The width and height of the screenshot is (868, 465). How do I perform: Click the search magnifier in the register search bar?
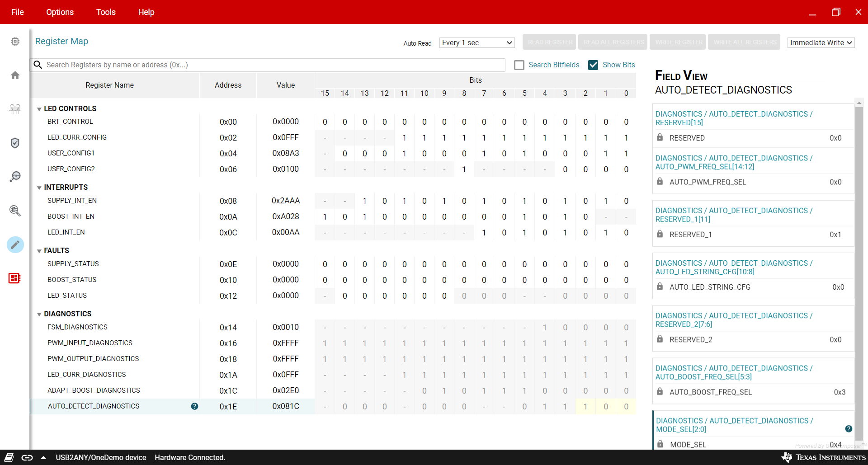click(38, 65)
